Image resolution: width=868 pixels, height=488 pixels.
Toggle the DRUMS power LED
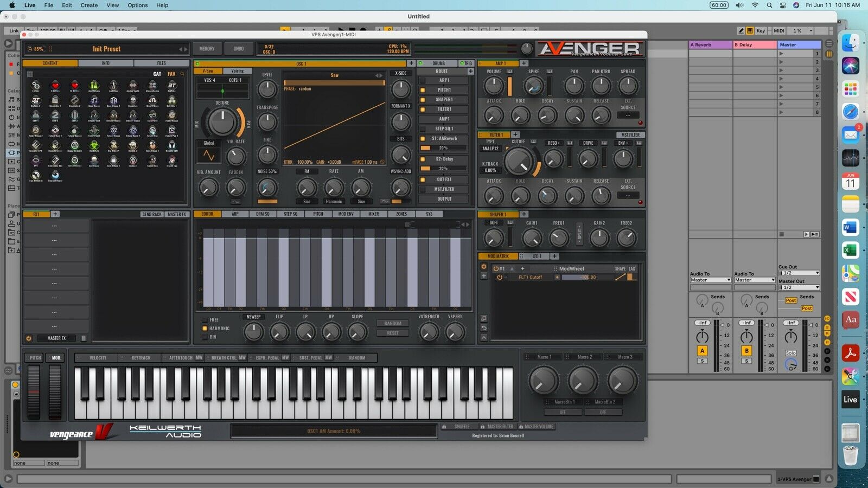coord(420,63)
